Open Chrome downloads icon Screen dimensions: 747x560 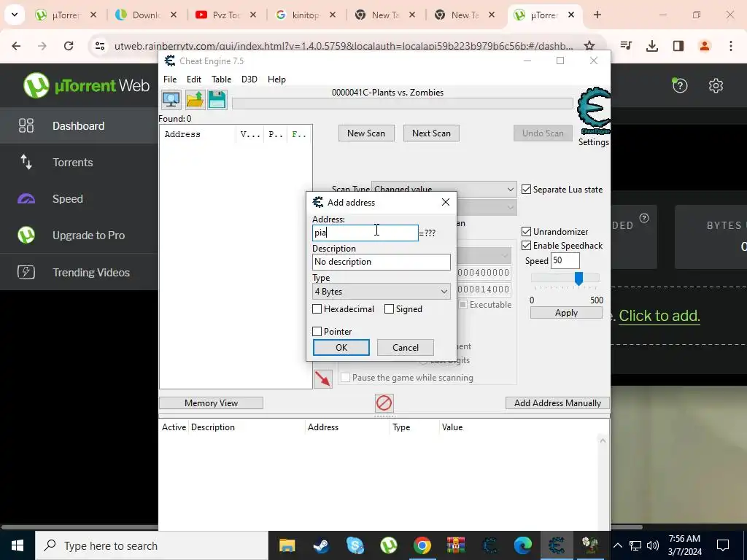(651, 46)
